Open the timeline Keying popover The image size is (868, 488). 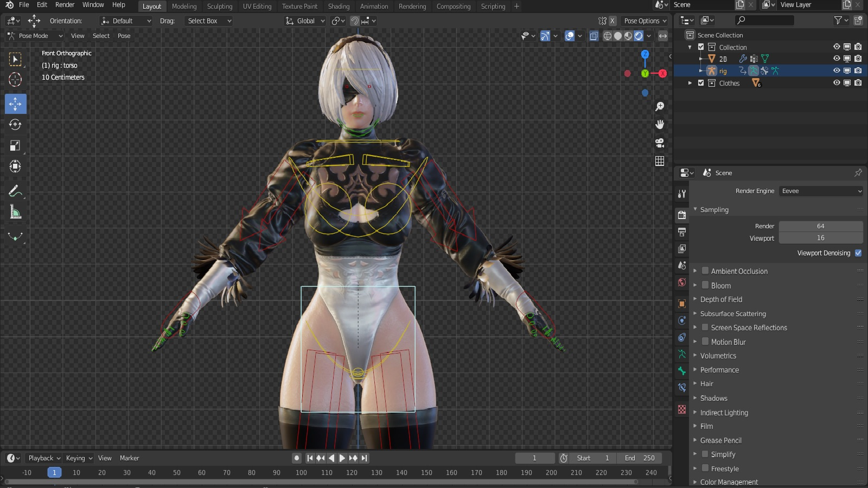coord(79,458)
